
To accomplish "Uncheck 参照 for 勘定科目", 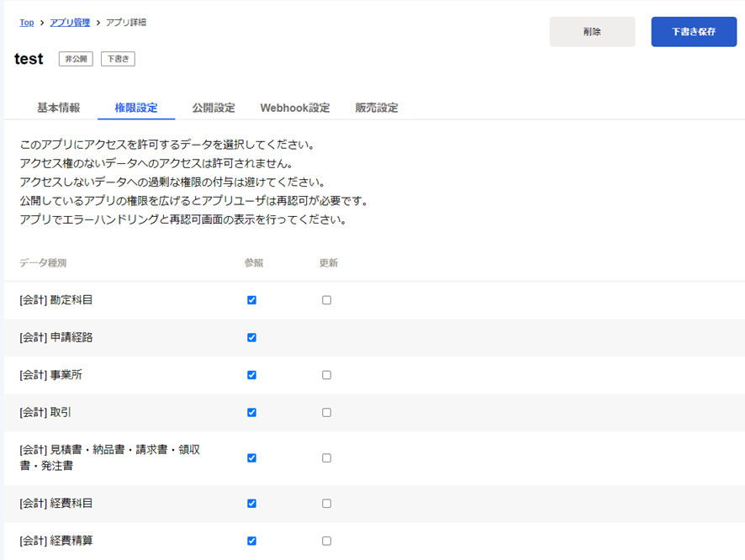I will click(251, 300).
